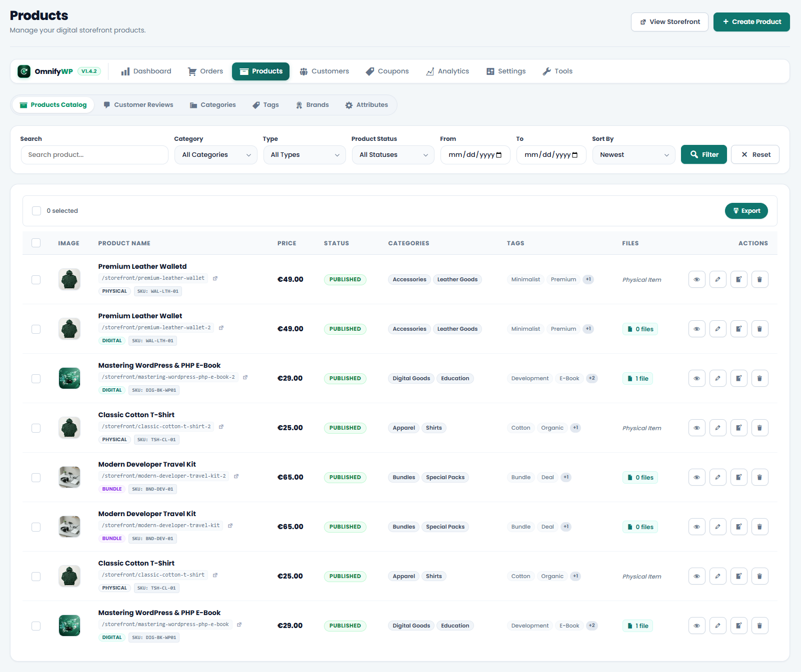Viewport: 801px width, 672px height.
Task: Apply filters with Filter button
Action: (704, 155)
